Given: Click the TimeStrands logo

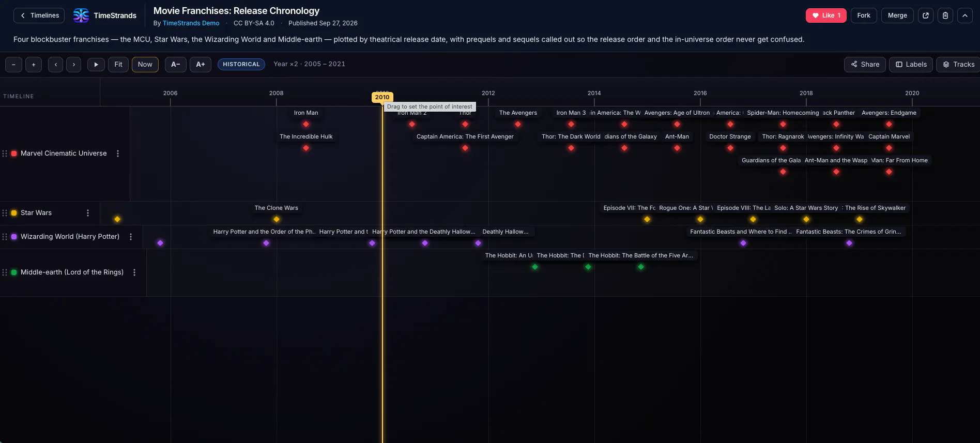Looking at the screenshot, I should tap(105, 16).
